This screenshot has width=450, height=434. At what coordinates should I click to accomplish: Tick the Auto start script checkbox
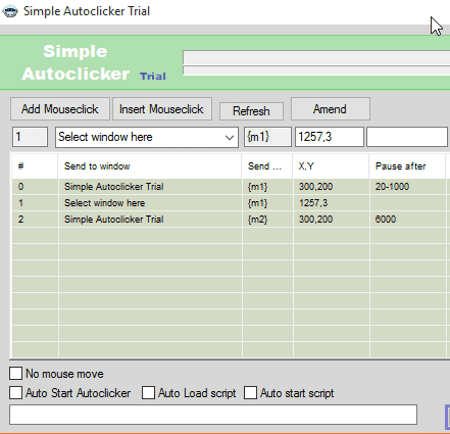coord(250,393)
